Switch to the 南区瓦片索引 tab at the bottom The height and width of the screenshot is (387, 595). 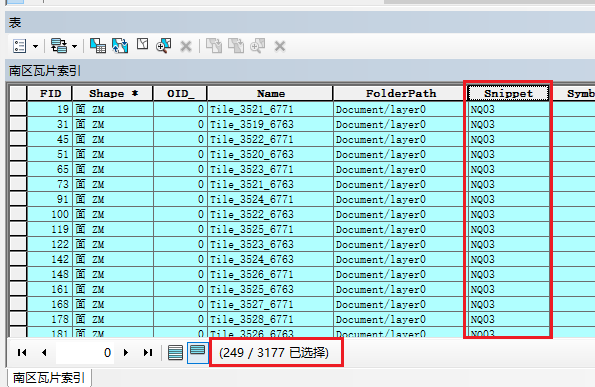49,378
